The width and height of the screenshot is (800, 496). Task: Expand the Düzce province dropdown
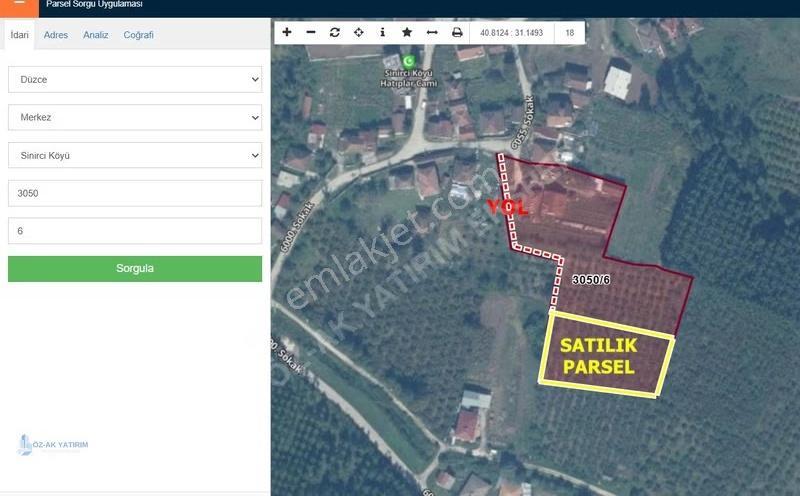coord(135,79)
